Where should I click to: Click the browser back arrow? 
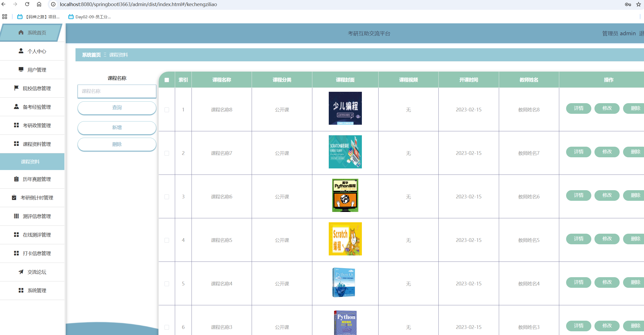4,4
